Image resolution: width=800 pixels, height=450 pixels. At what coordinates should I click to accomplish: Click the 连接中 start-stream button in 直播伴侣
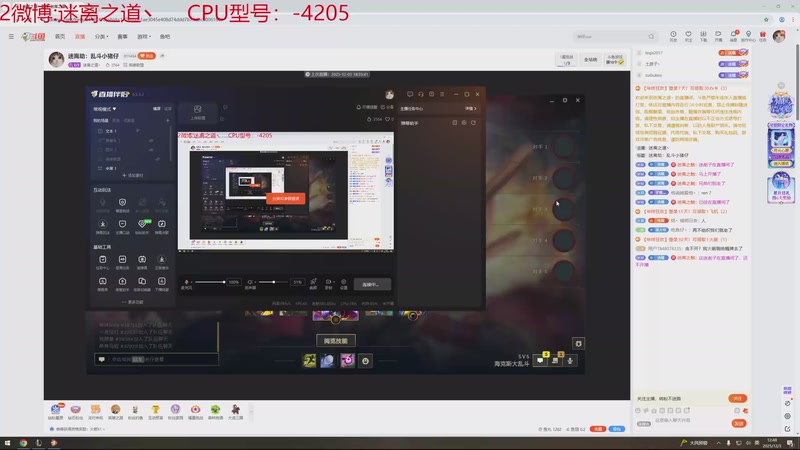click(372, 284)
